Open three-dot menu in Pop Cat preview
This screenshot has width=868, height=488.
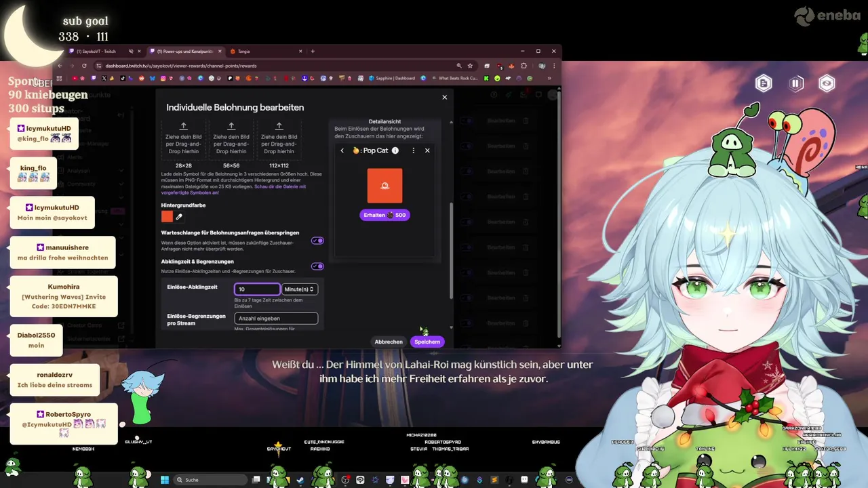[x=414, y=150]
